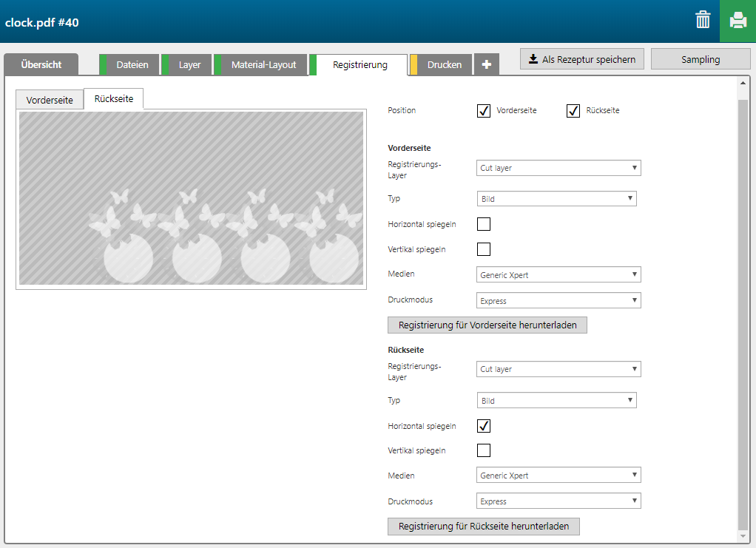Click the plus icon to add tab

coord(486,65)
